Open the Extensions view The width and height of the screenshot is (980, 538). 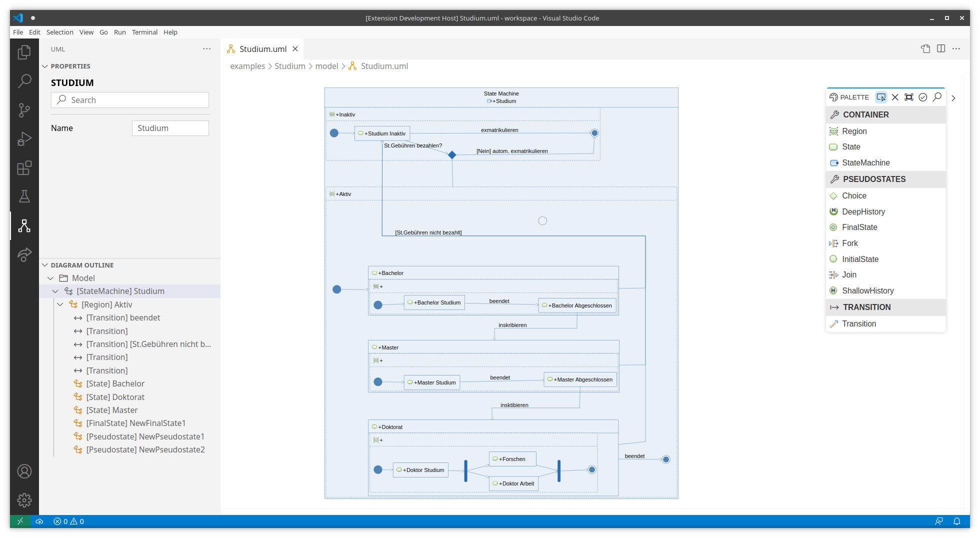[x=24, y=168]
